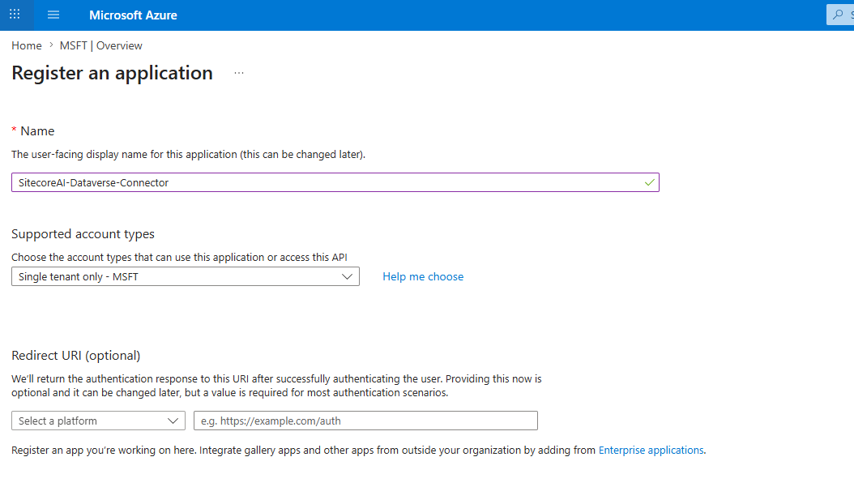Open the portal hamburger menu
Viewport: 854px width, 504px height.
[x=53, y=15]
